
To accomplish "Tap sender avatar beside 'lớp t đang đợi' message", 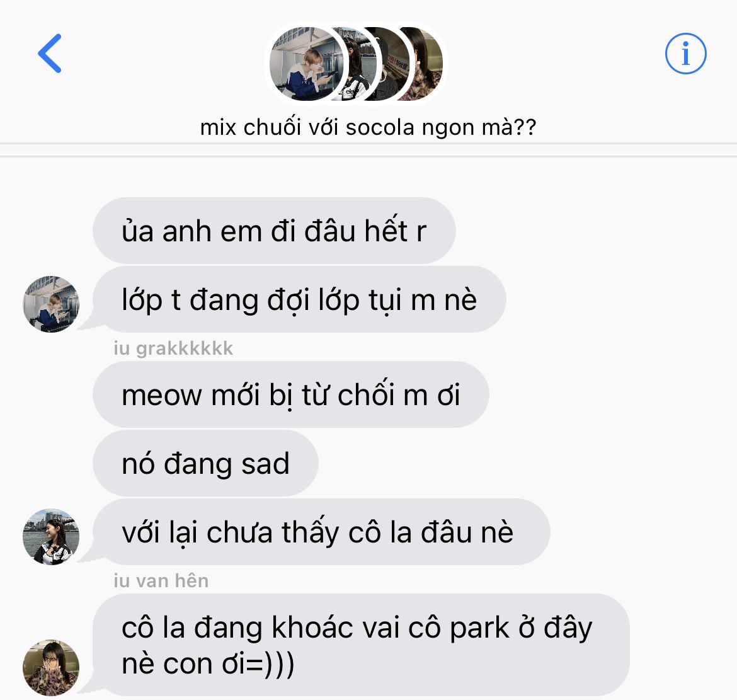I will coord(51,304).
